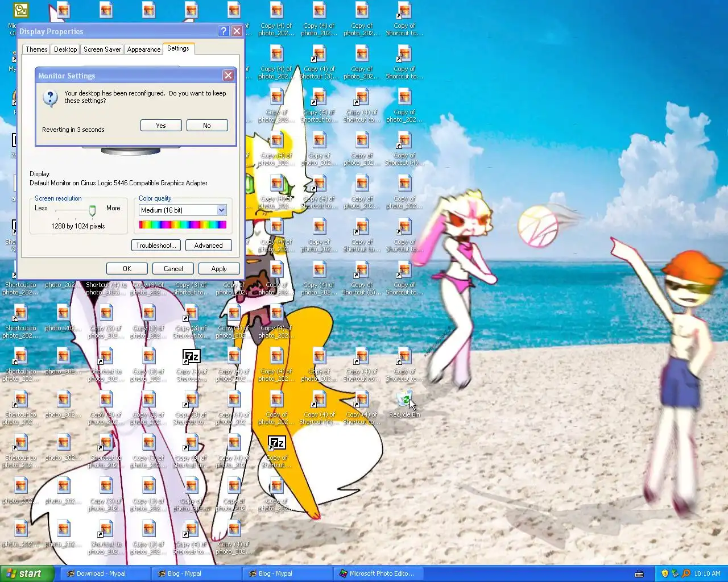Select 7z icon labeled Copy (4) of Shortcut

pos(191,364)
